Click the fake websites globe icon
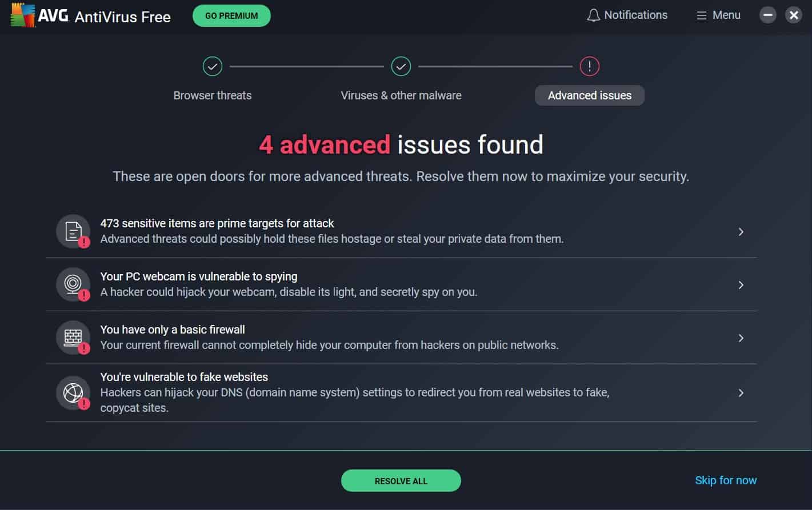The width and height of the screenshot is (812, 510). (x=73, y=392)
